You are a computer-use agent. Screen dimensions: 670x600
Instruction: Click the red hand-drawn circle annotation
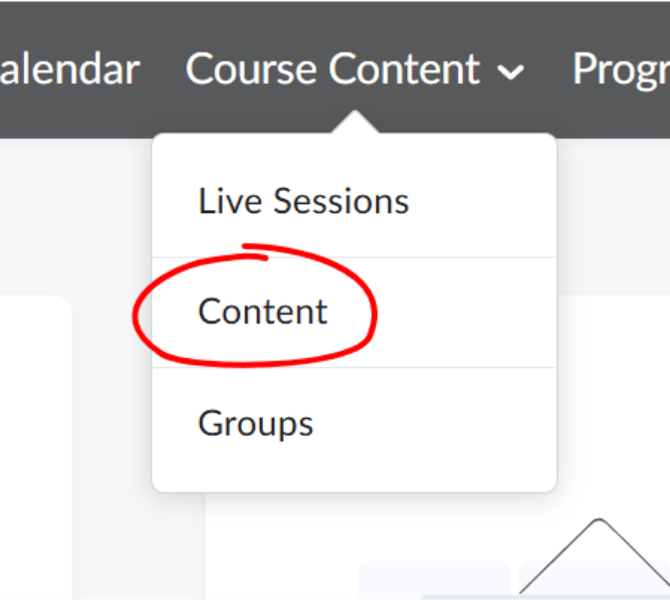pos(255,306)
